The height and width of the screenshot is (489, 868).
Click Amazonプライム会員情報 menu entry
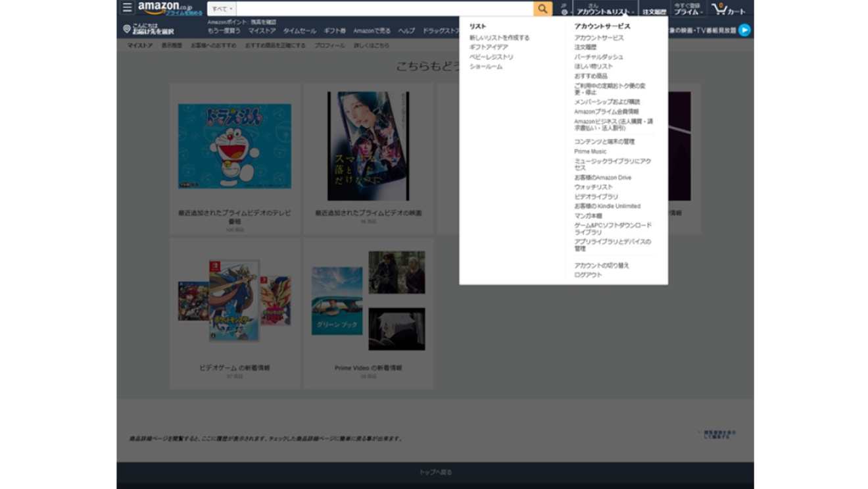click(x=606, y=112)
